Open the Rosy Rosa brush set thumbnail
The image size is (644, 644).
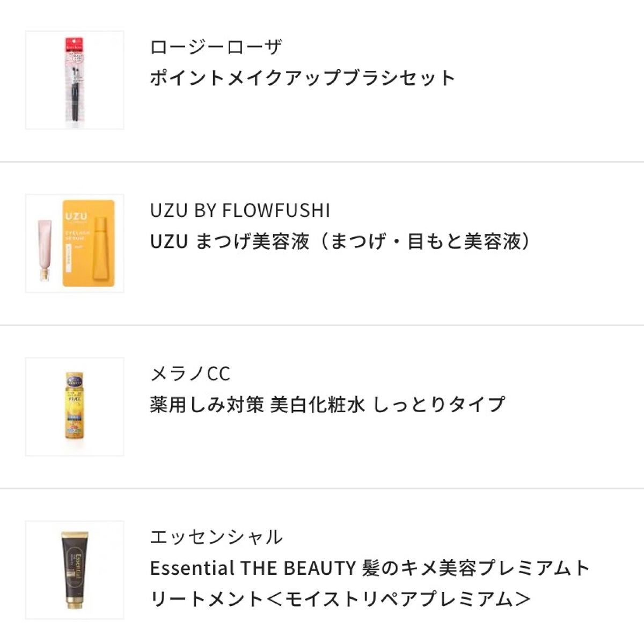pos(75,80)
